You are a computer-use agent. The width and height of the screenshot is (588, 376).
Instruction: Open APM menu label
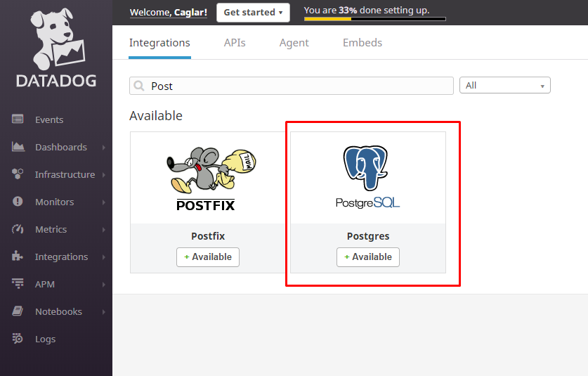pos(45,285)
